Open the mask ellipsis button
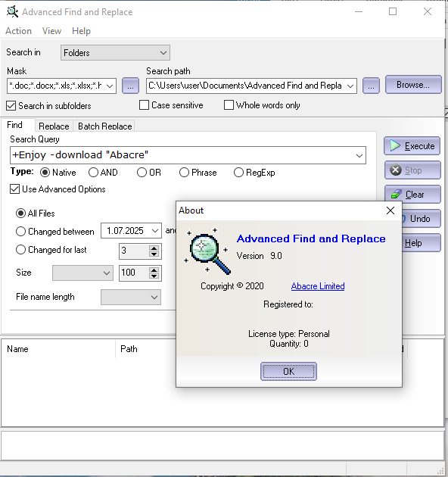The image size is (448, 477). (130, 86)
